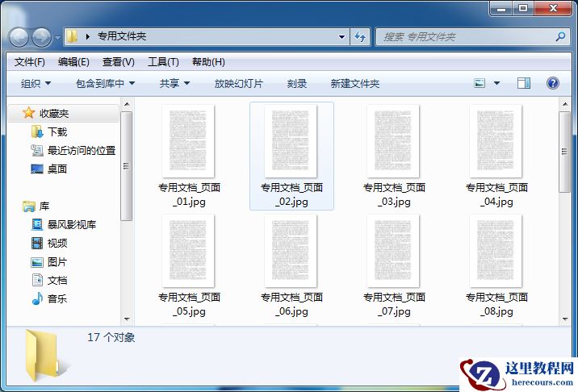Select 桌面 in the navigation pane
Viewport: 578px width, 392px height.
point(57,169)
